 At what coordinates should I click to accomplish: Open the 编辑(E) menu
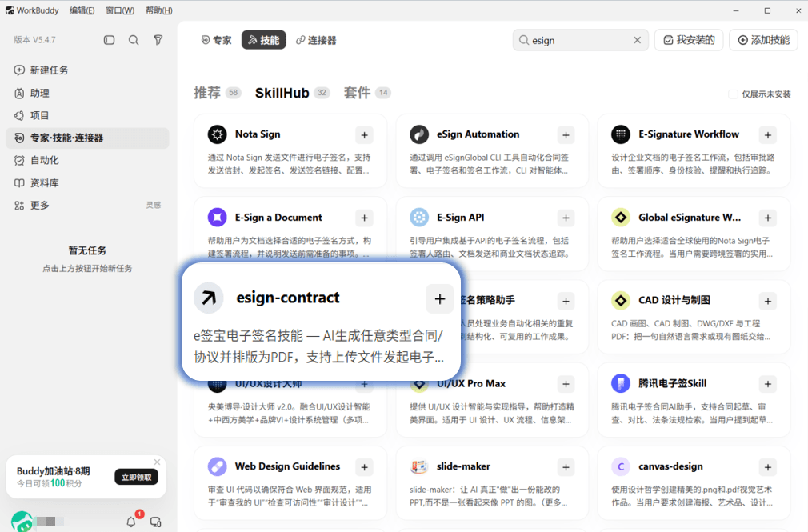click(x=82, y=10)
